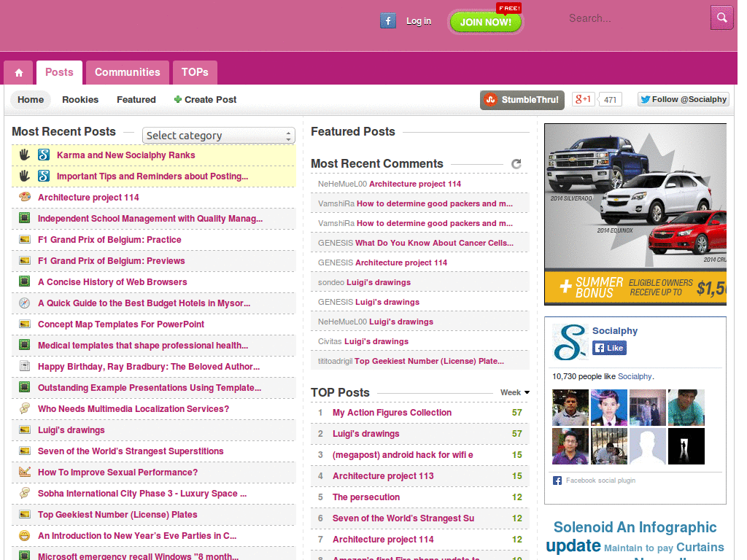Open F1 Grand Prix of Belgium: Previews
This screenshot has width=747, height=560.
pyautogui.click(x=112, y=261)
